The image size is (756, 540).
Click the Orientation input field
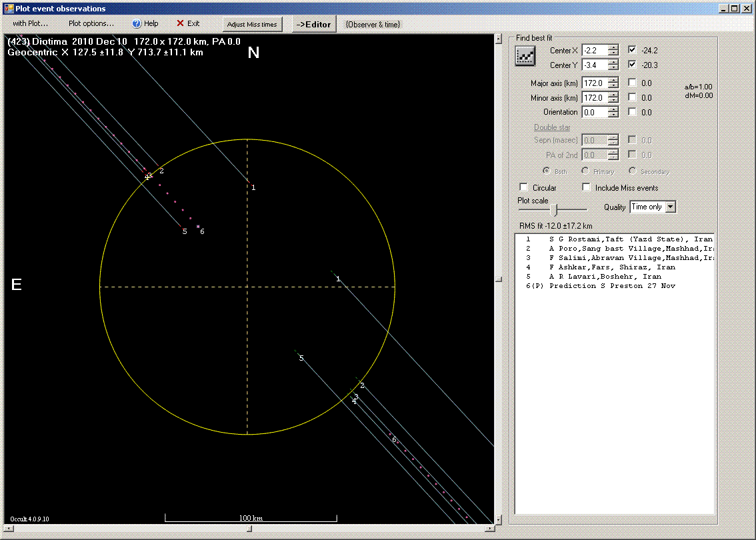point(595,113)
